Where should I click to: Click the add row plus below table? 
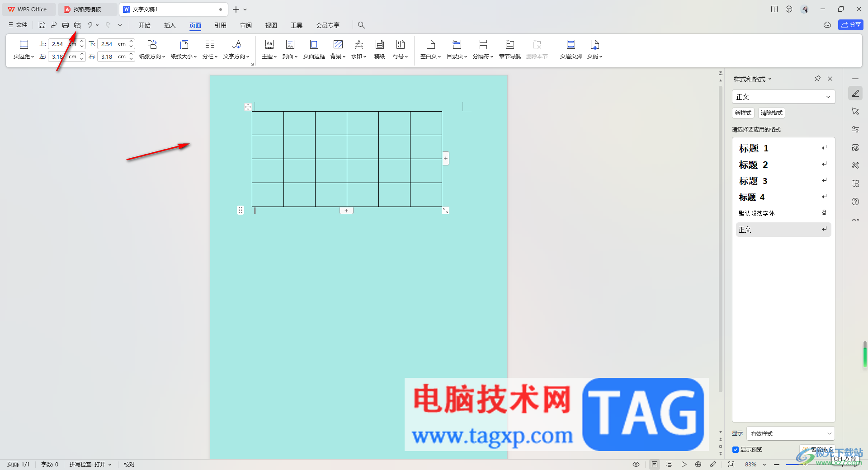pos(346,211)
